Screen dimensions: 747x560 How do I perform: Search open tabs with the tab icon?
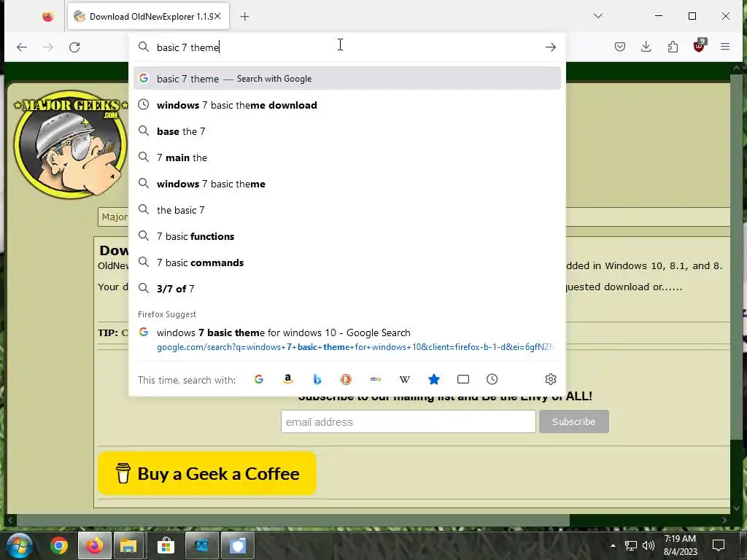463,379
